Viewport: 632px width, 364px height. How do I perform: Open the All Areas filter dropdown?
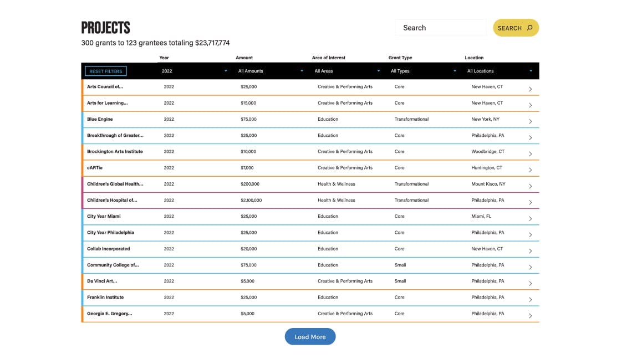point(347,71)
